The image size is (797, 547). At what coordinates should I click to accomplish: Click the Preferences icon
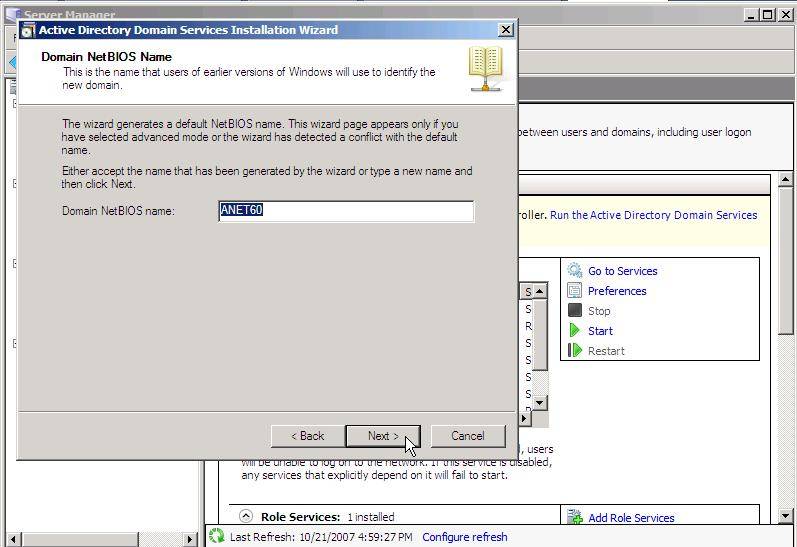pyautogui.click(x=574, y=290)
